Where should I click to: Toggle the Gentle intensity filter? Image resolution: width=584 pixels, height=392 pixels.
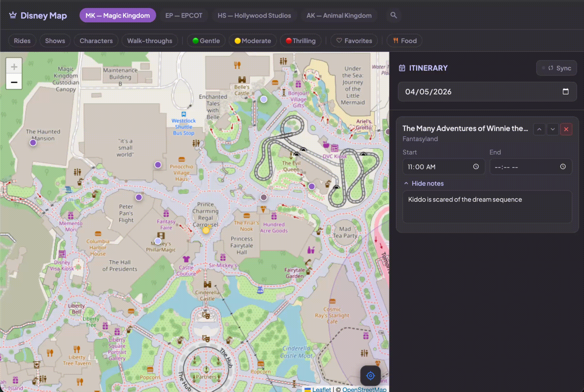tap(206, 41)
